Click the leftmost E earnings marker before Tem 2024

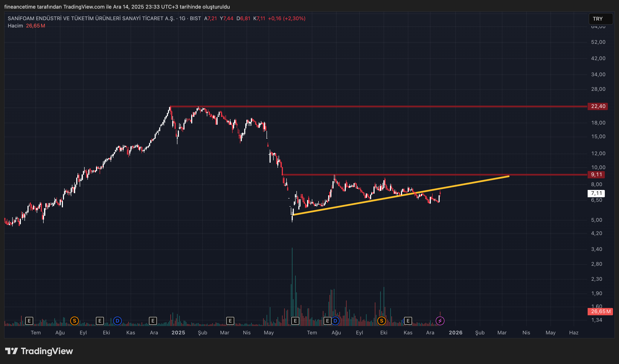pos(29,321)
